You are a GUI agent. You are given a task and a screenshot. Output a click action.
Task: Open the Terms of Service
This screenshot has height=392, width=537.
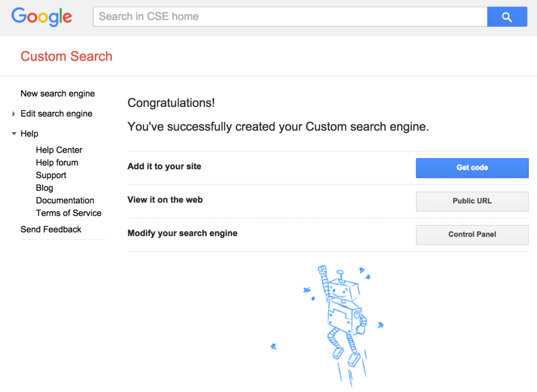[69, 213]
